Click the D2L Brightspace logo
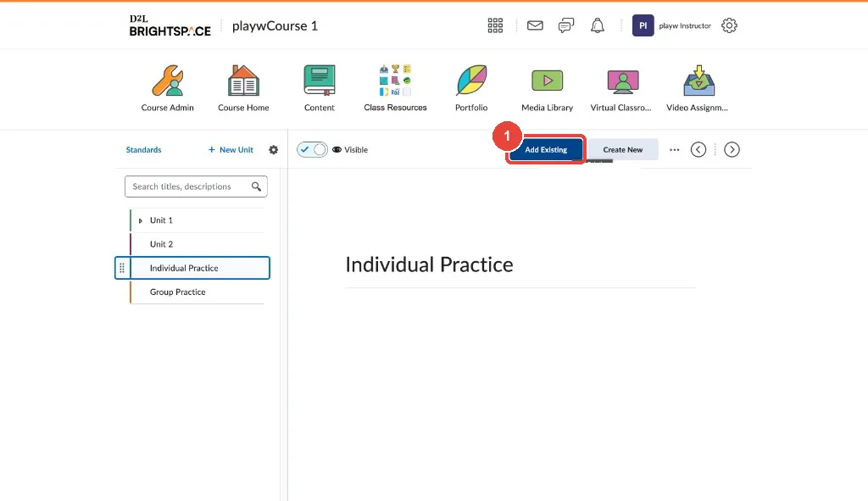The width and height of the screenshot is (868, 501). pos(170,26)
